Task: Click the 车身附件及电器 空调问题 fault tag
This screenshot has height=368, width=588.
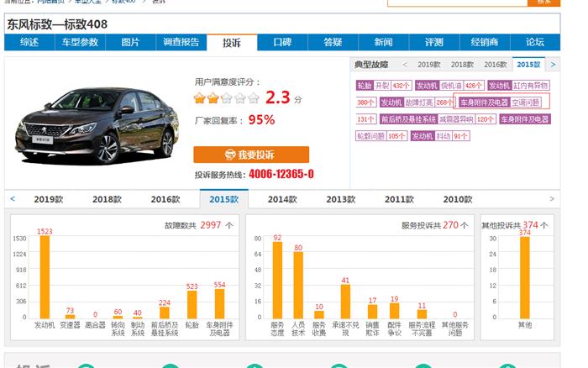Action: (x=500, y=103)
